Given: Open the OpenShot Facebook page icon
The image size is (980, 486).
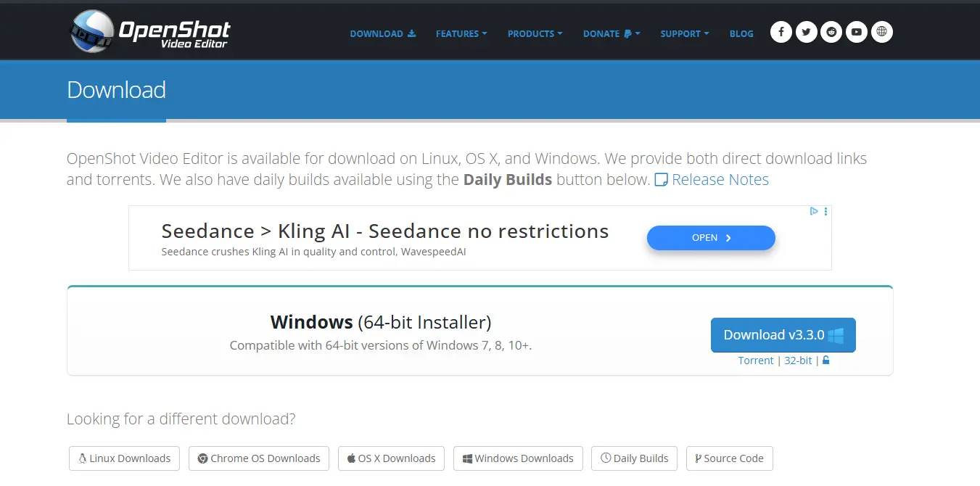Looking at the screenshot, I should [781, 32].
